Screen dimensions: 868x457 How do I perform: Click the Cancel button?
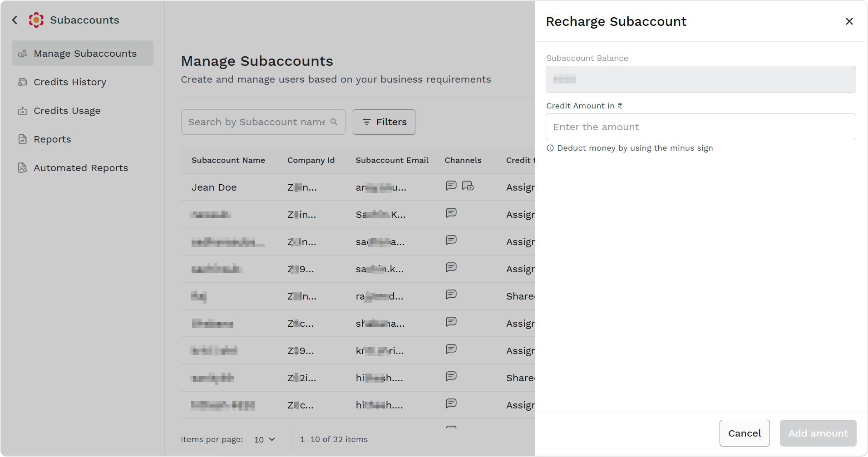click(745, 433)
